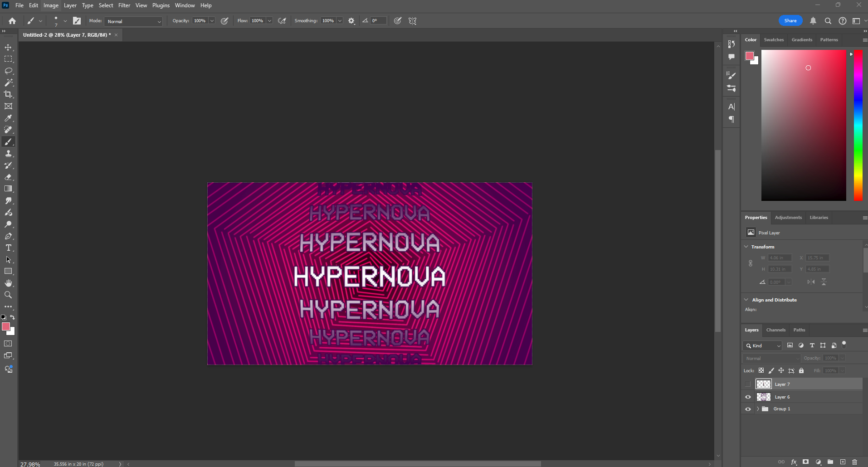868x467 pixels.
Task: Hide Layer 6 with eye icon
Action: point(748,397)
